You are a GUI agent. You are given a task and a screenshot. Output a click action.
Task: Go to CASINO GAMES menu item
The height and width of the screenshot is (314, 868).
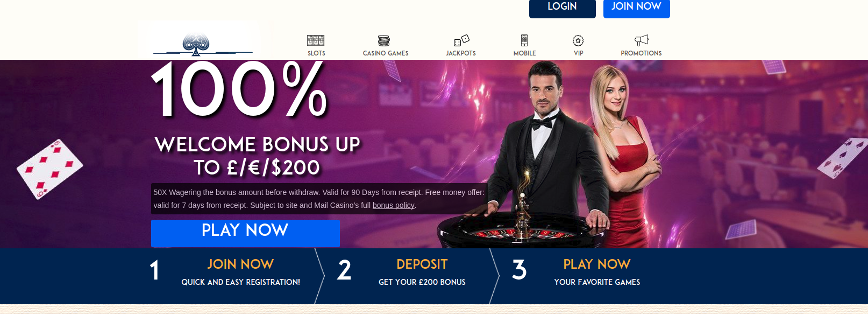tap(386, 53)
